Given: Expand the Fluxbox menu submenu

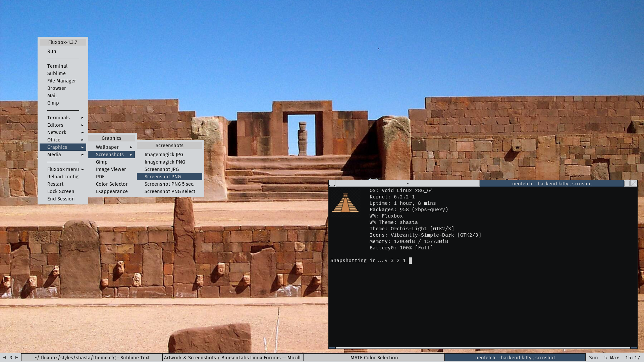Looking at the screenshot, I should [x=63, y=169].
